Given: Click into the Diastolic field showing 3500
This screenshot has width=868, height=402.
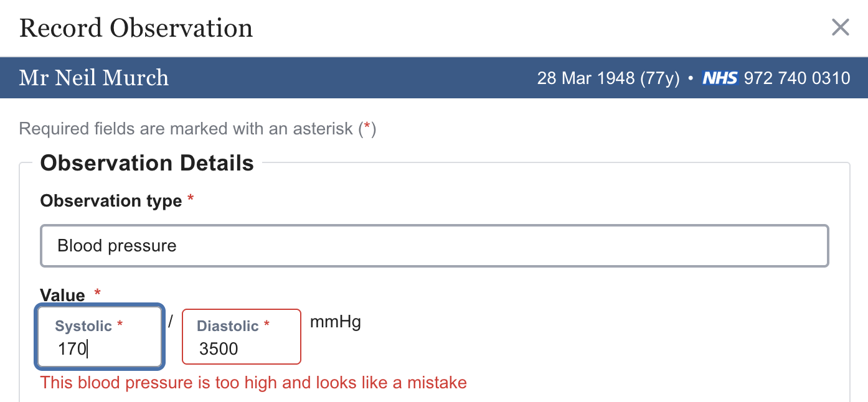Looking at the screenshot, I should pos(242,349).
